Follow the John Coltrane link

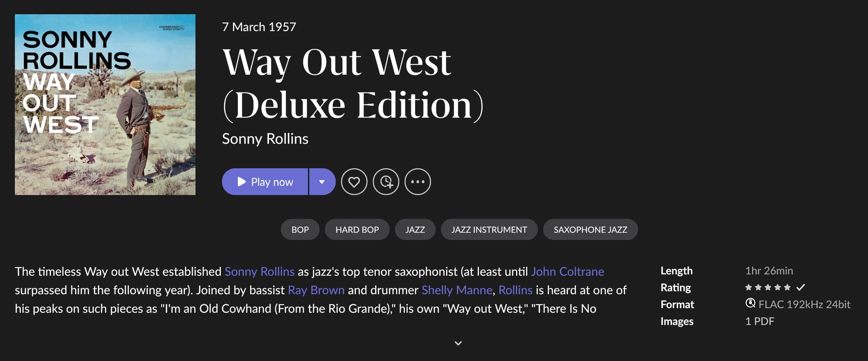click(x=567, y=272)
